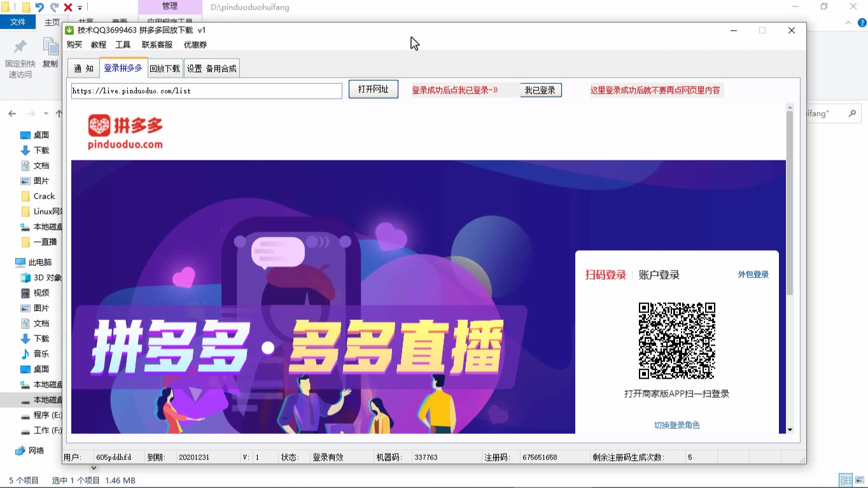Select drive 程序 (E:) in sidebar
Screen dimensions: 868x488
click(41, 415)
